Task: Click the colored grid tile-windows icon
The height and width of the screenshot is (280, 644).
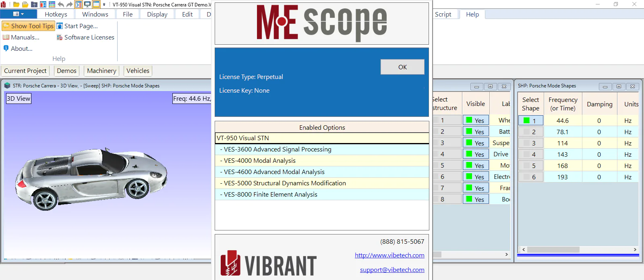Action: coord(52,4)
